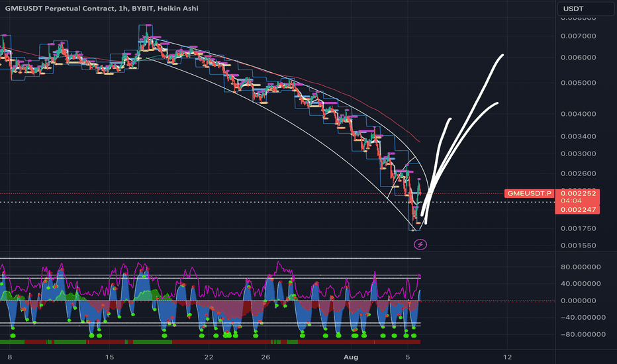Click the Aug label on time axis
This screenshot has height=364, width=617.
pyautogui.click(x=351, y=357)
